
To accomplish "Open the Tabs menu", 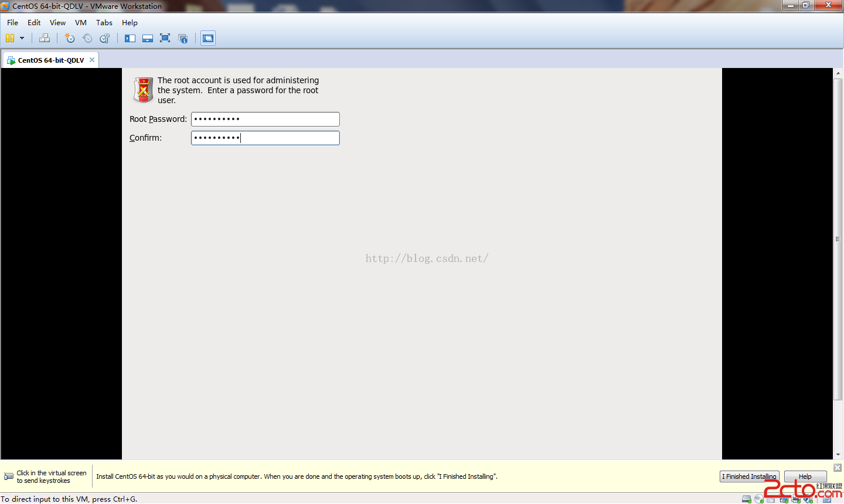I will tap(104, 23).
